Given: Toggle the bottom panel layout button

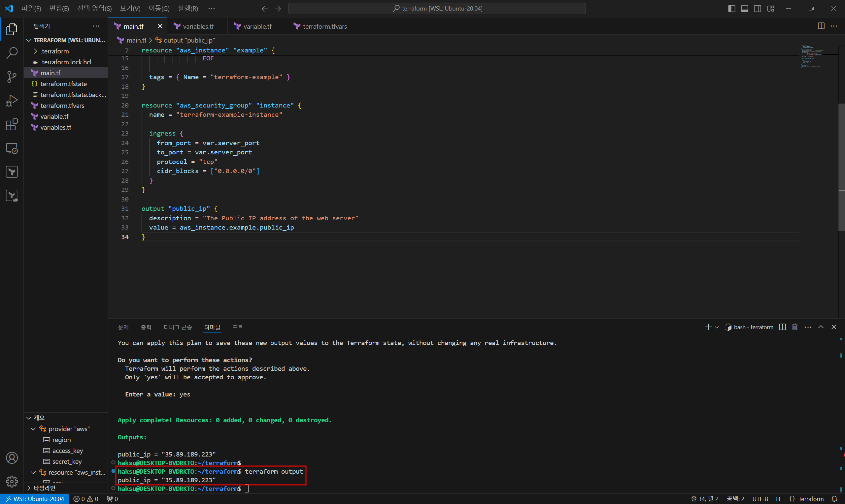Looking at the screenshot, I should click(744, 9).
